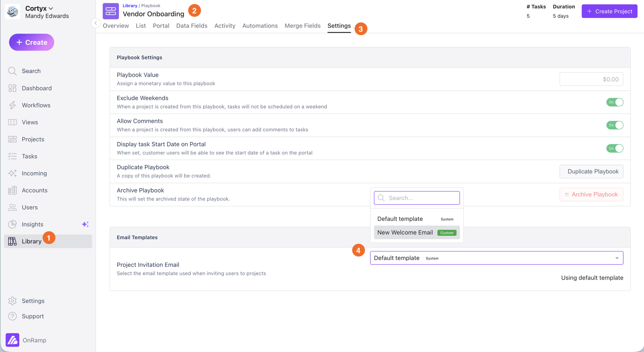
Task: Disable the Allow Comments switch
Action: pos(615,125)
